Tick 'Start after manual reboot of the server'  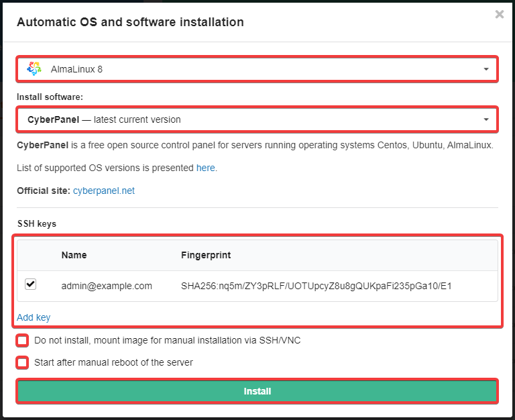pyautogui.click(x=22, y=363)
